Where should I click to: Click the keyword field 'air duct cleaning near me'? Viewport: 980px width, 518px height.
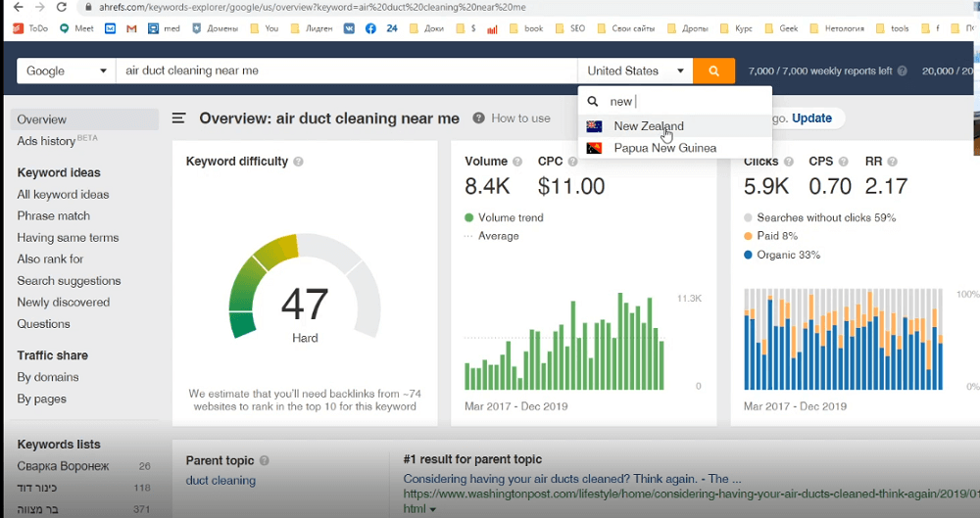pyautogui.click(x=346, y=71)
